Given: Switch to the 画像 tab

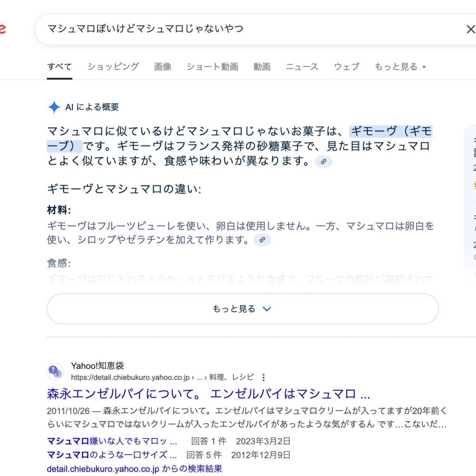Looking at the screenshot, I should (x=163, y=67).
